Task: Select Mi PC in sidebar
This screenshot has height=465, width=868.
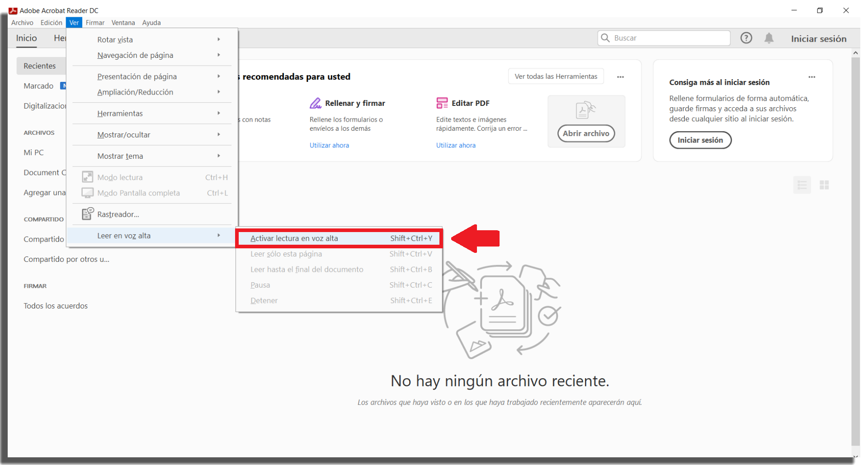Action: 33,152
